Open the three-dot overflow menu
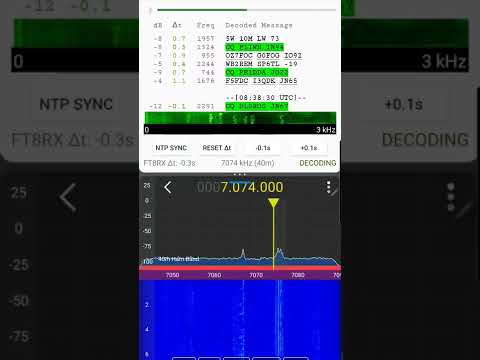Image resolution: width=480 pixels, height=360 pixels. click(328, 187)
